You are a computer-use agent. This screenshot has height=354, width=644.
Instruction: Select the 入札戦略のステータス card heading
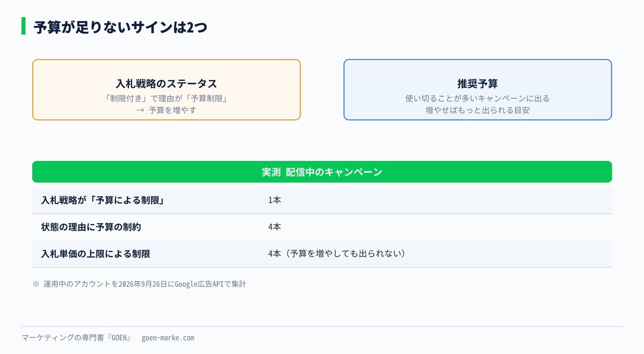(166, 84)
